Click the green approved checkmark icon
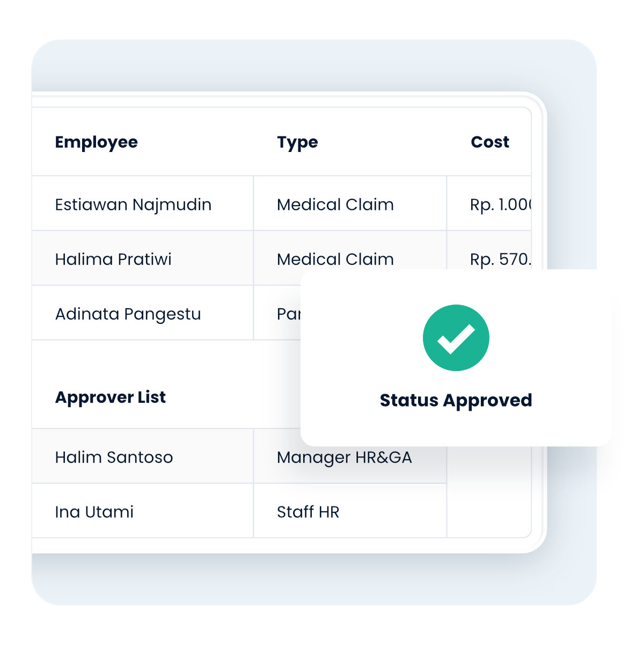This screenshot has width=644, height=645. click(456, 338)
